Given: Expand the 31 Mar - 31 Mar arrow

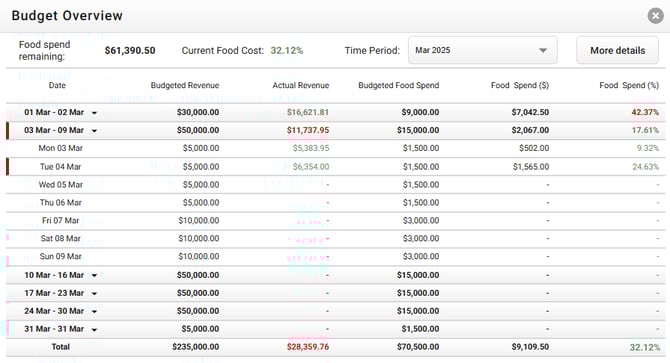Looking at the screenshot, I should pyautogui.click(x=94, y=329).
